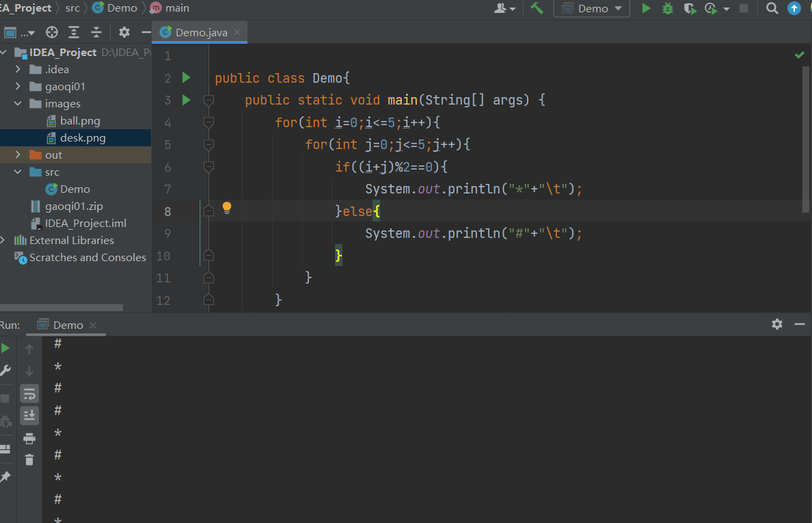Image resolution: width=812 pixels, height=523 pixels.
Task: Open the Demo run configuration dropdown
Action: (x=591, y=8)
